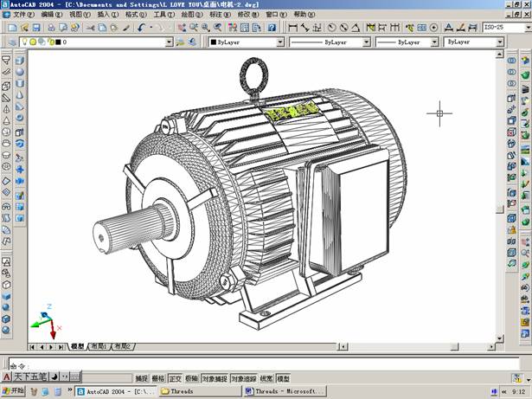Open the 插入 (Insert) menu
532x399 pixels.
108,15
